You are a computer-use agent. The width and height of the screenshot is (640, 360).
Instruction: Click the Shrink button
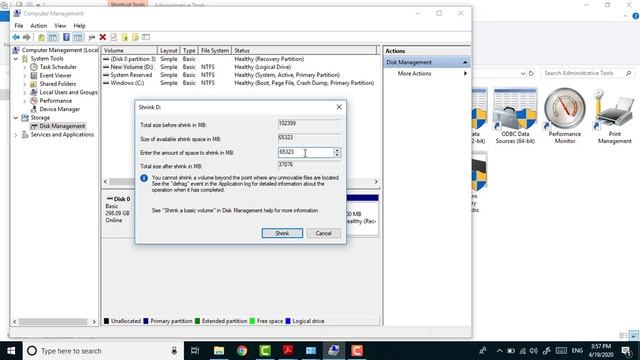point(282,233)
